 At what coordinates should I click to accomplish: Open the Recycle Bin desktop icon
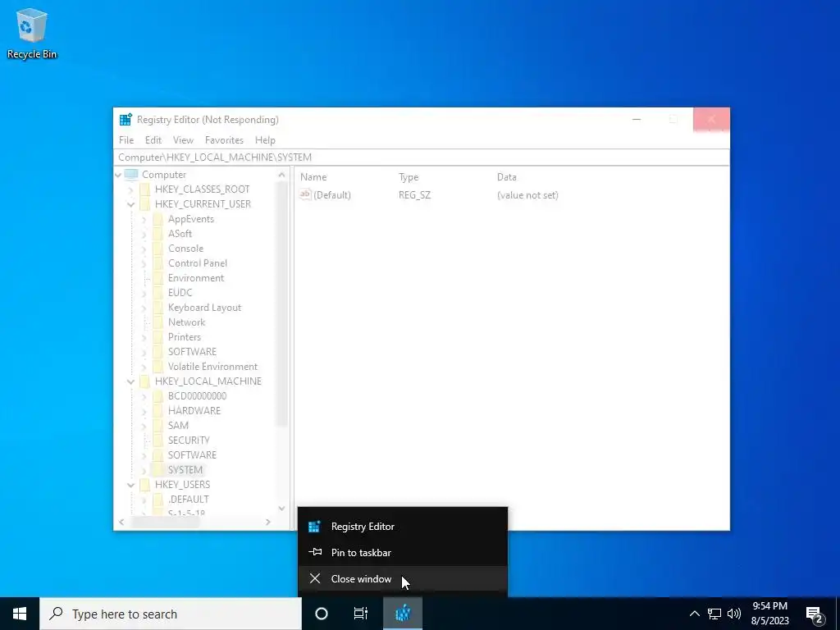[x=32, y=33]
